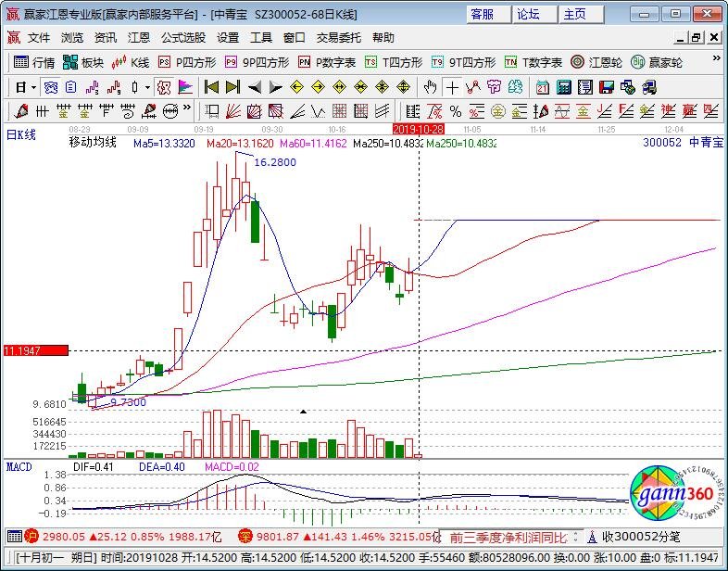Open the 公式选股 menu
Viewport: 728px width, 571px height.
183,38
